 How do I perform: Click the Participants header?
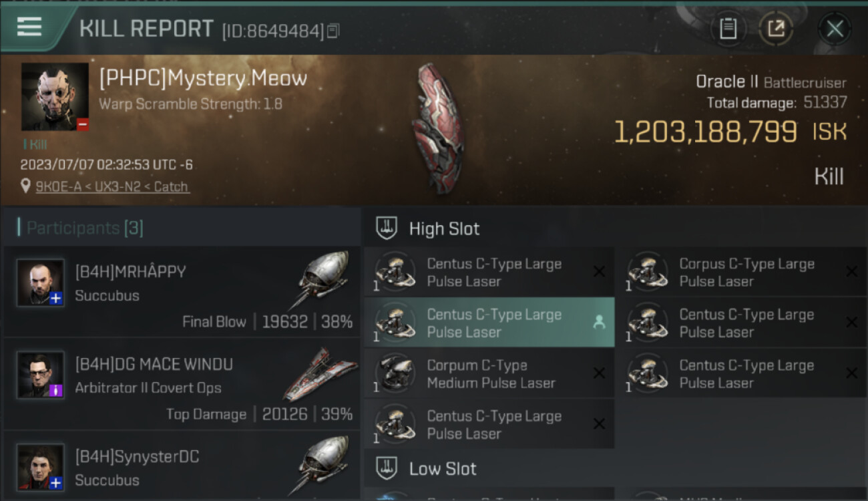tap(84, 228)
